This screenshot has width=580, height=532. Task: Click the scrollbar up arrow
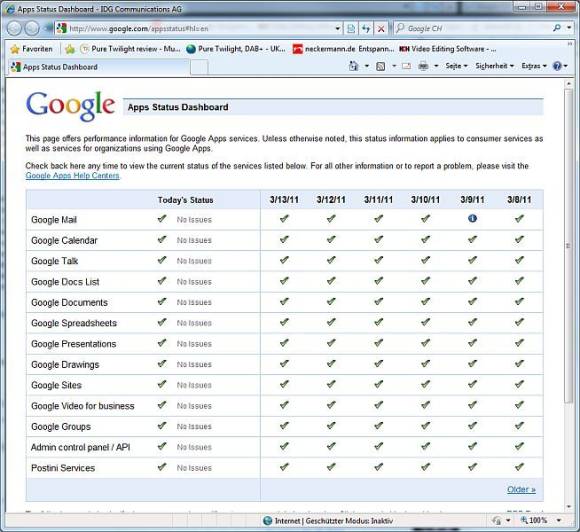pyautogui.click(x=569, y=84)
